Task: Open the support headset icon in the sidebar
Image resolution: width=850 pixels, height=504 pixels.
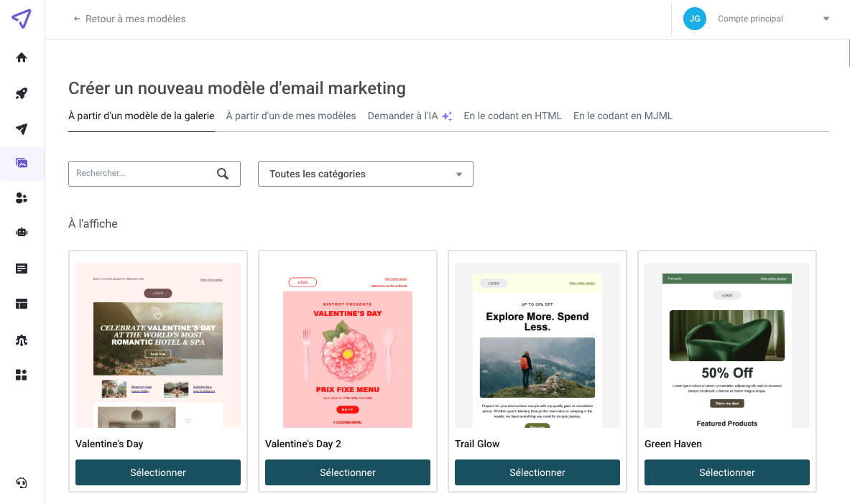Action: click(x=22, y=483)
